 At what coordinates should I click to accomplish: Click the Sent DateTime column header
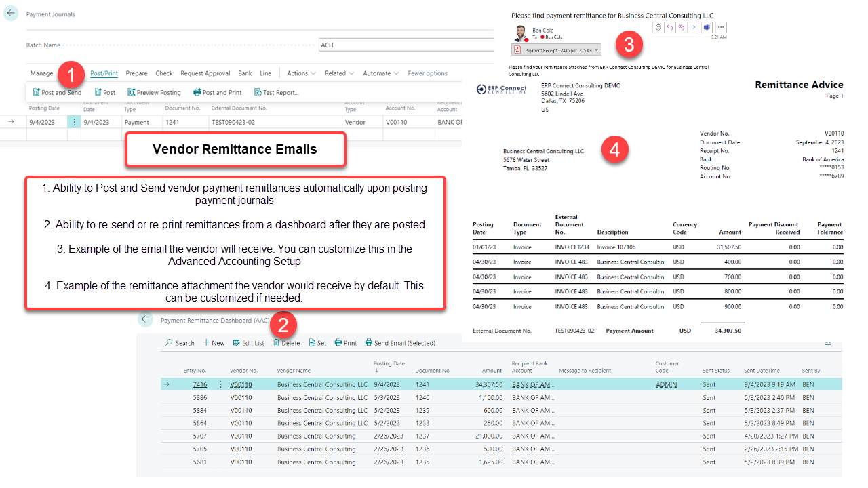pos(762,371)
